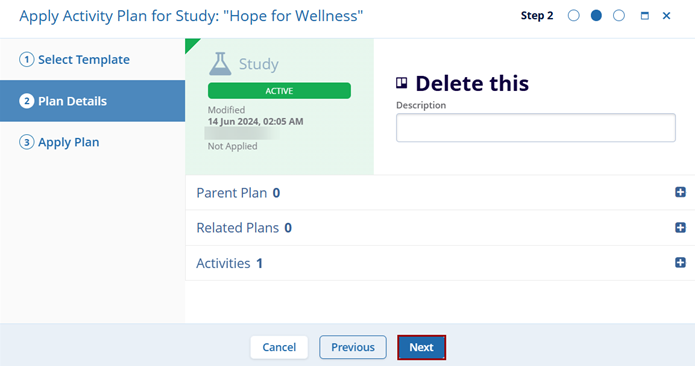
Task: Click the step 3 number circle icon
Action: click(27, 142)
